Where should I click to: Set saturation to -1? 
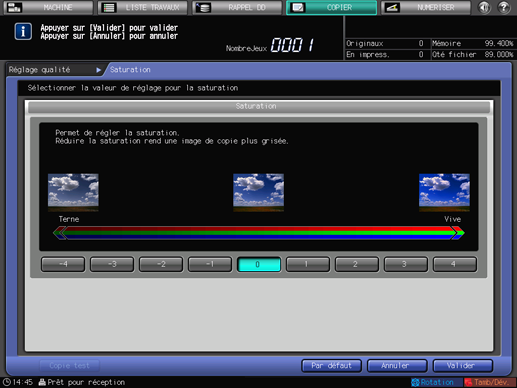click(x=210, y=264)
